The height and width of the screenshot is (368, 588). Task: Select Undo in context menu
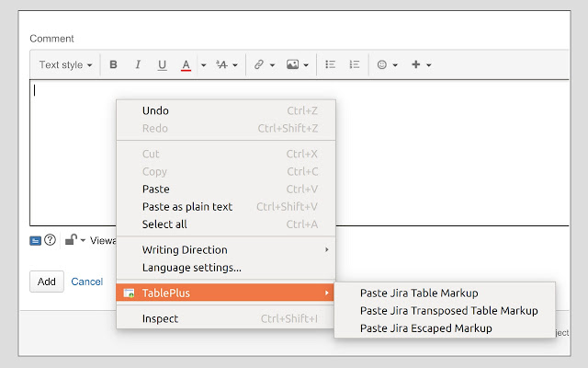pos(226,110)
